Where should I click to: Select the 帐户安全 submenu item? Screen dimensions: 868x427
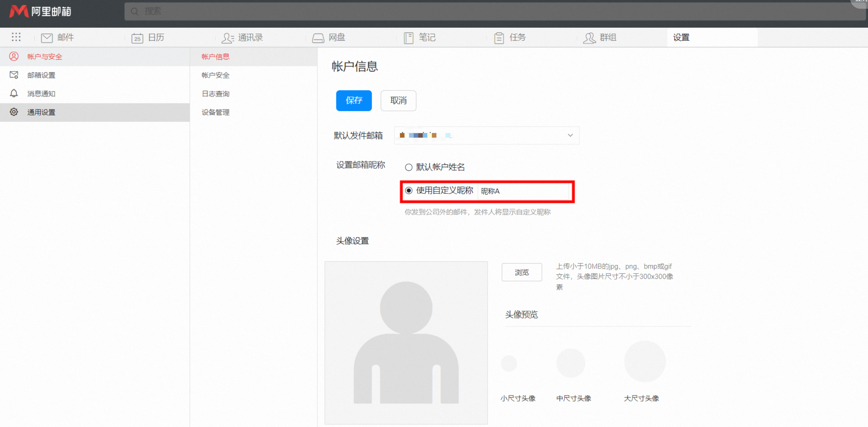point(253,75)
